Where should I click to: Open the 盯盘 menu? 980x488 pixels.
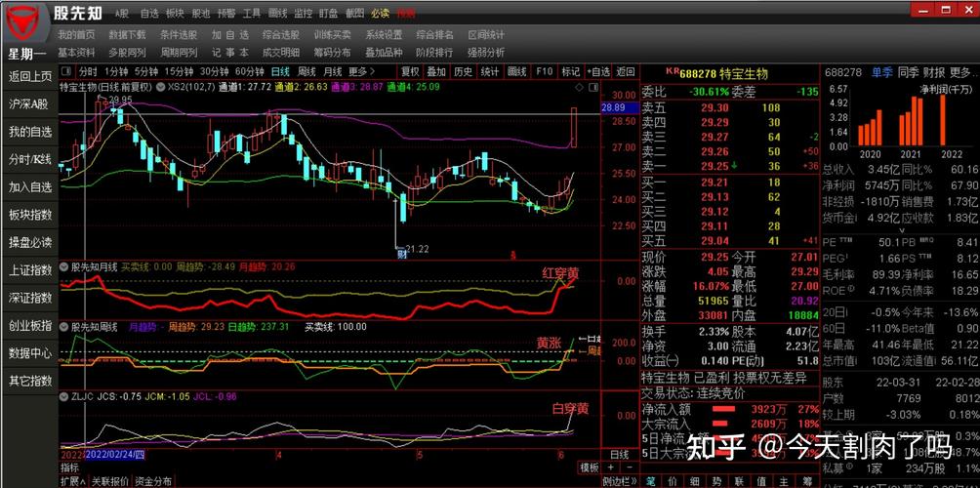coord(329,13)
